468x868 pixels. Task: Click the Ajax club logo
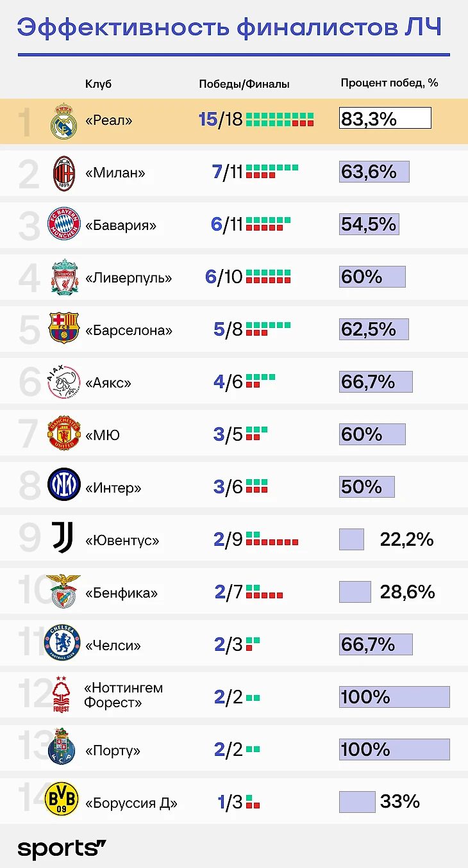click(x=64, y=382)
